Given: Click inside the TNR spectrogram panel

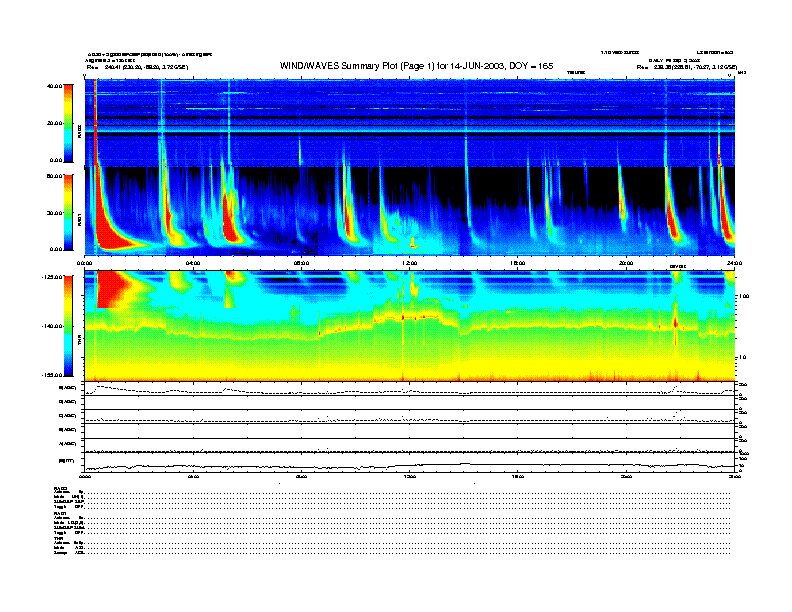Looking at the screenshot, I should tap(409, 325).
